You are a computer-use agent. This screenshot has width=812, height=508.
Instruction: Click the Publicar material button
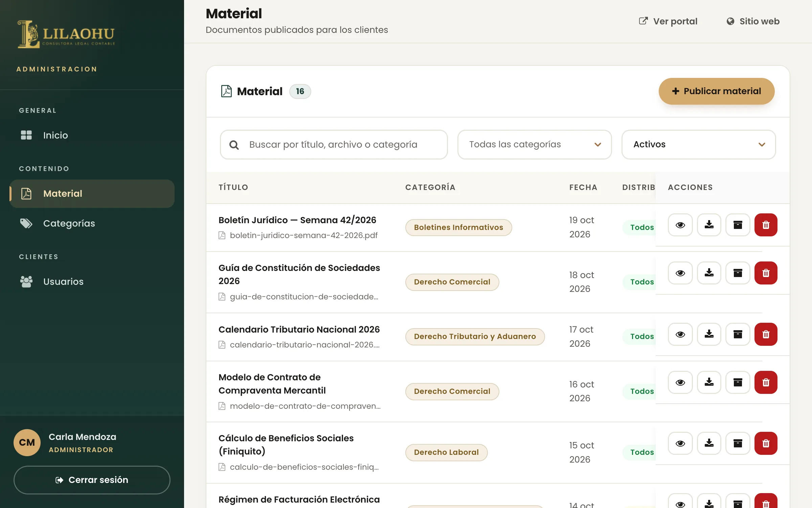click(x=717, y=91)
